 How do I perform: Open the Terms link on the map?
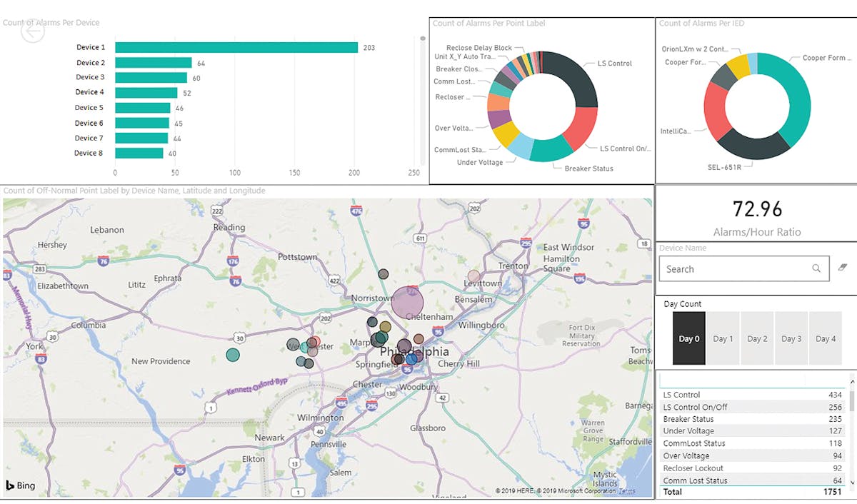pyautogui.click(x=627, y=491)
